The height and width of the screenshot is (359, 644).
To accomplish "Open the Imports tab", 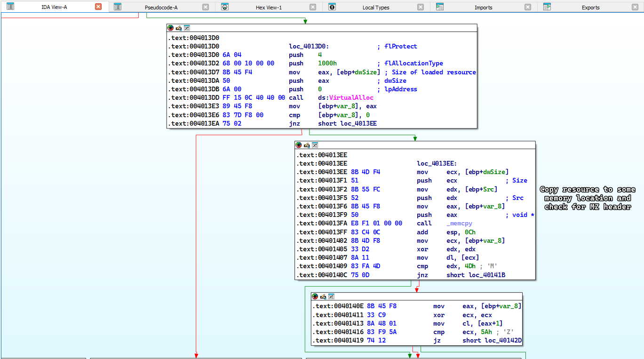I will click(483, 8).
